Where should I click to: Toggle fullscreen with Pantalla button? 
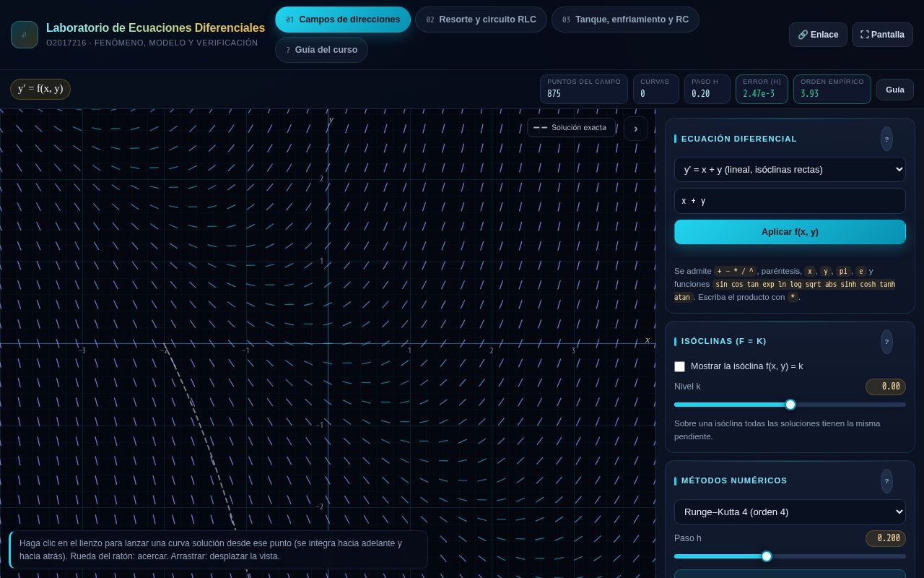point(882,35)
